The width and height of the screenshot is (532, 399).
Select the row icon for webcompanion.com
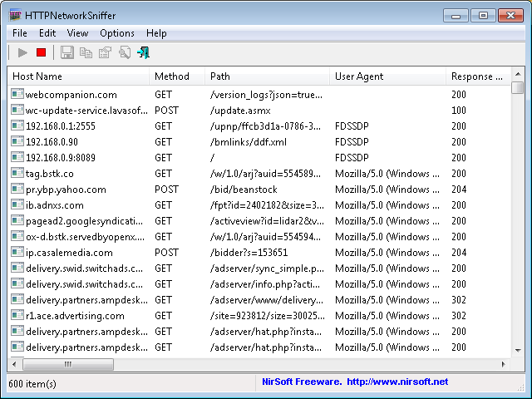click(x=17, y=94)
